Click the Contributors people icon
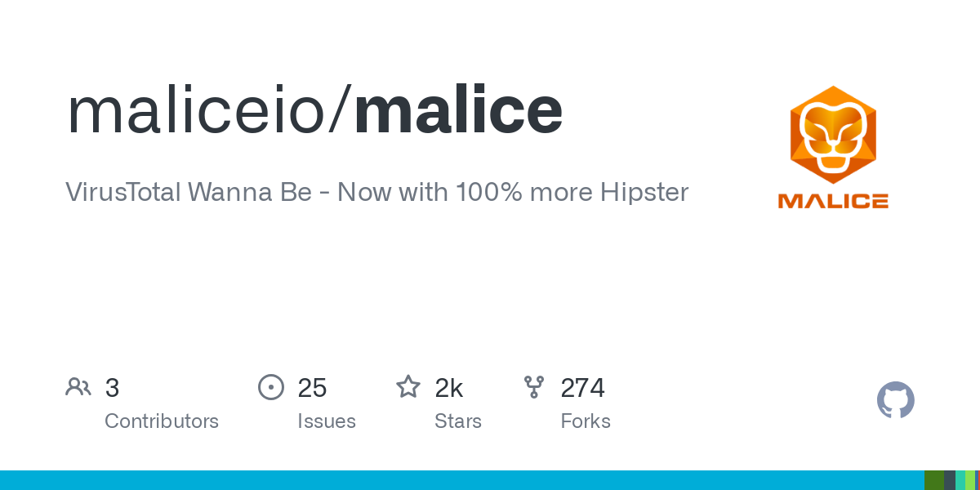This screenshot has height=490, width=980. pyautogui.click(x=78, y=387)
